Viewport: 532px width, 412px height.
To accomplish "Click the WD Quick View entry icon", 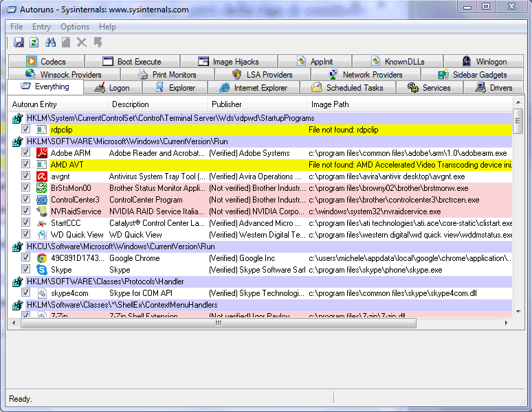I will pyautogui.click(x=41, y=235).
